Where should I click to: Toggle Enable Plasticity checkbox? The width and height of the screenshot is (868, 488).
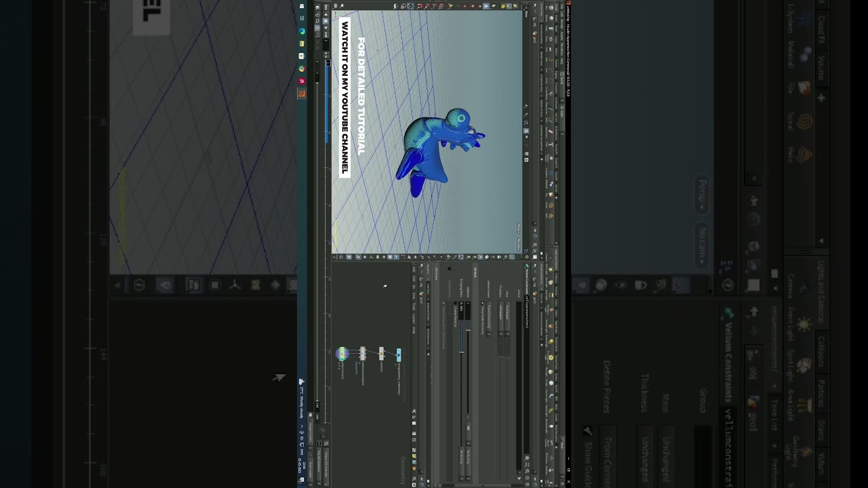pos(455,303)
